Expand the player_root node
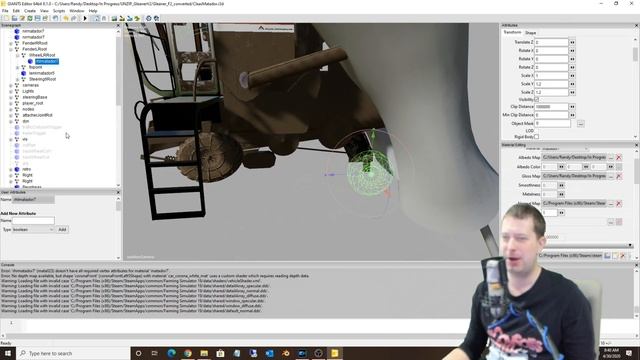 click(x=11, y=103)
